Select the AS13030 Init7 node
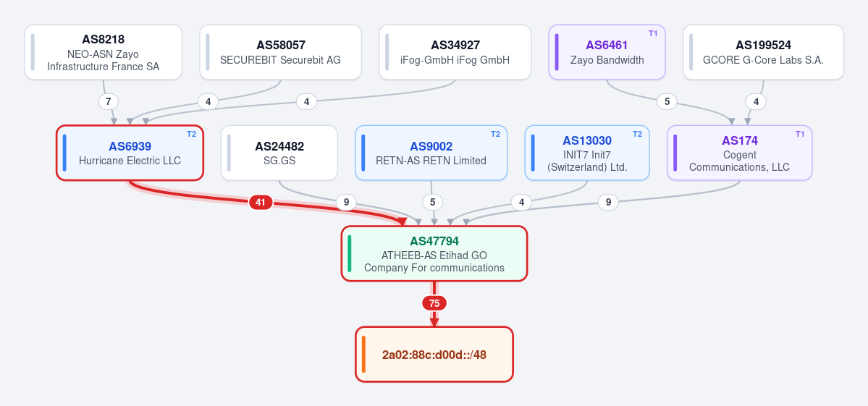Image resolution: width=868 pixels, height=406 pixels. coord(587,153)
